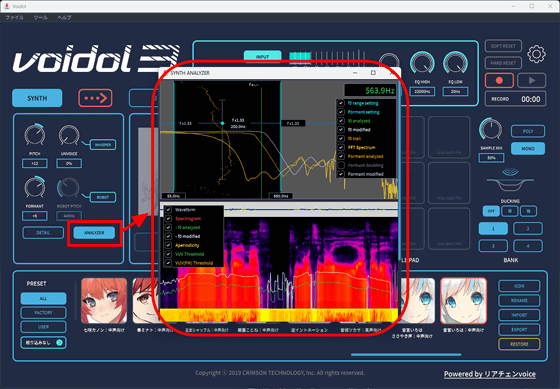
Task: Select the red-haired preset character thumbnail
Action: [104, 301]
